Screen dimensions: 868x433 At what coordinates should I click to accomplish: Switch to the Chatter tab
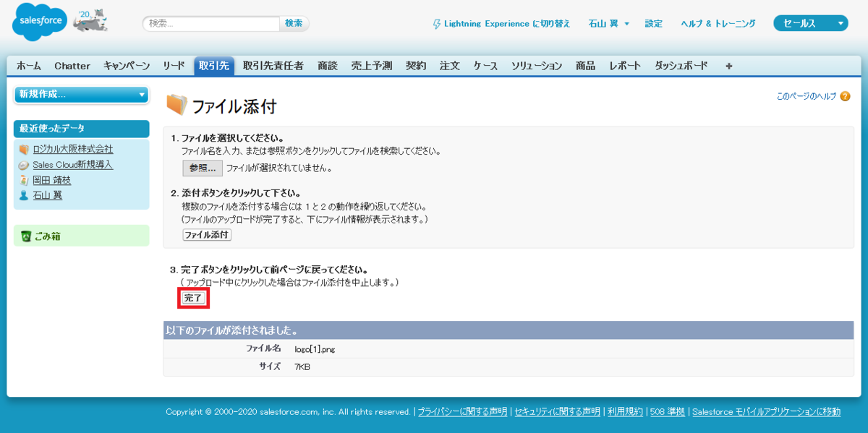point(72,66)
